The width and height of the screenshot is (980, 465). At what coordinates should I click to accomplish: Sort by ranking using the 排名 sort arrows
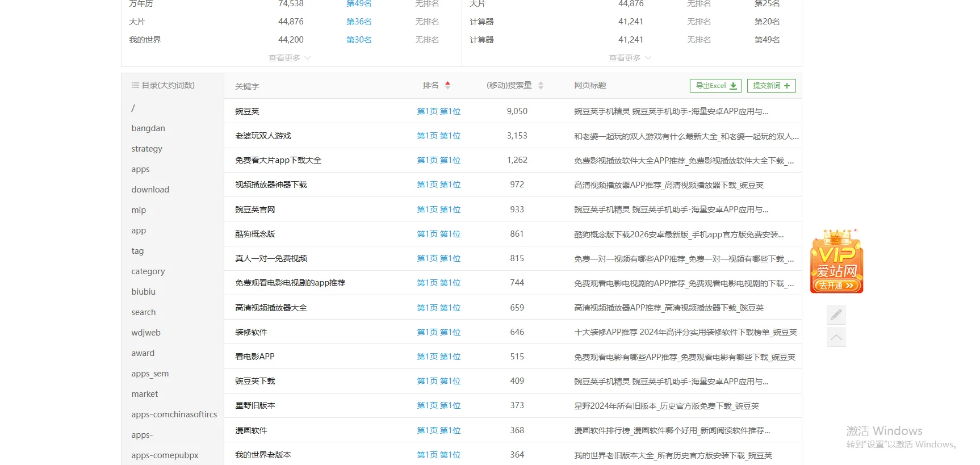[447, 85]
